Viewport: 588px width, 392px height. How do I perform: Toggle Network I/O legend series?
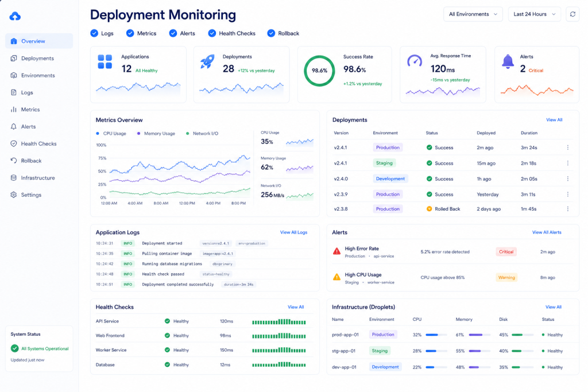pyautogui.click(x=202, y=133)
